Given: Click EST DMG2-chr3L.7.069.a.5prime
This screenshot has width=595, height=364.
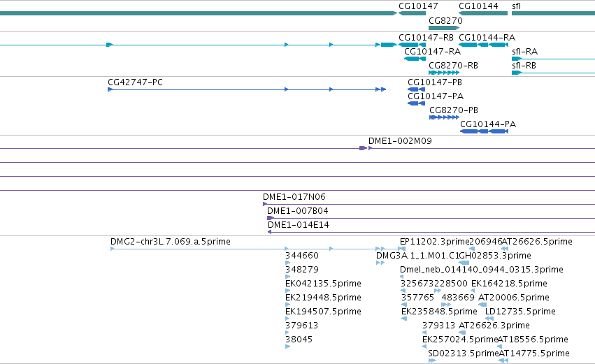Looking at the screenshot, I should 171,242.
